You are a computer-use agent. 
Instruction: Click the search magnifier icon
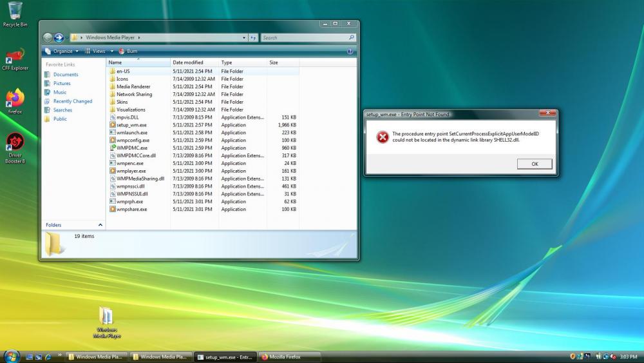pos(351,37)
